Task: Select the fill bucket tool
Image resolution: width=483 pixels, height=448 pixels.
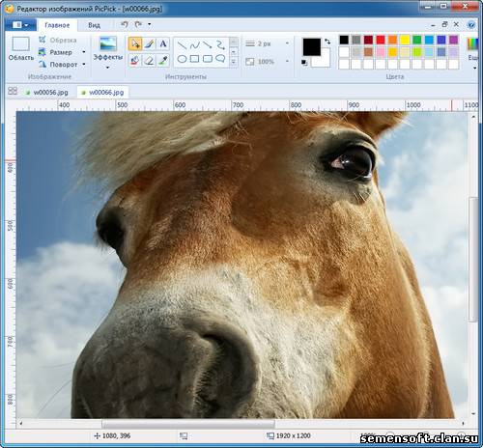Action: (x=135, y=60)
